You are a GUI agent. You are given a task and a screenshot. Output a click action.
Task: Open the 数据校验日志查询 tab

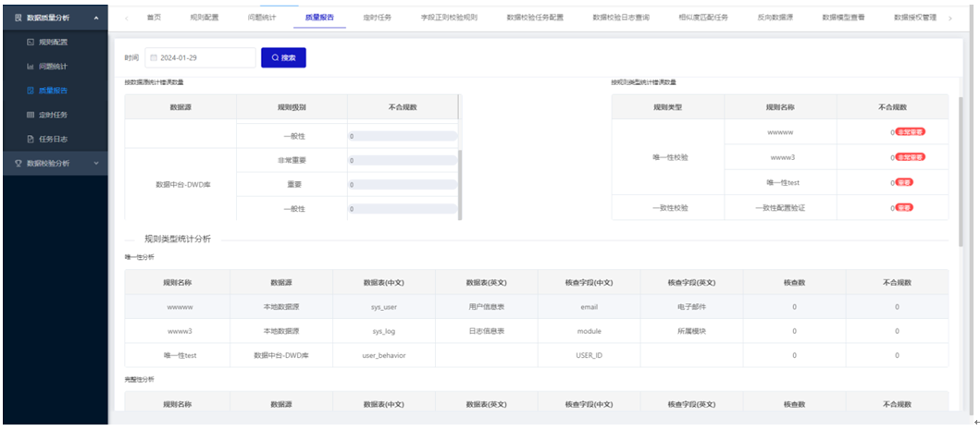click(x=621, y=18)
